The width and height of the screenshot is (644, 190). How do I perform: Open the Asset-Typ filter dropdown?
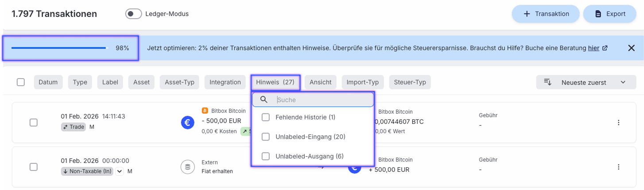point(179,82)
